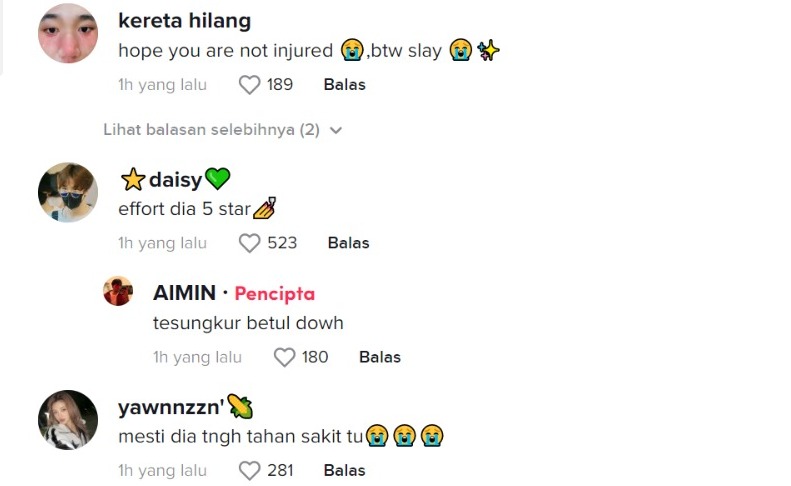The image size is (791, 486).
Task: Click Balas under daisy's comment
Action: tap(348, 243)
